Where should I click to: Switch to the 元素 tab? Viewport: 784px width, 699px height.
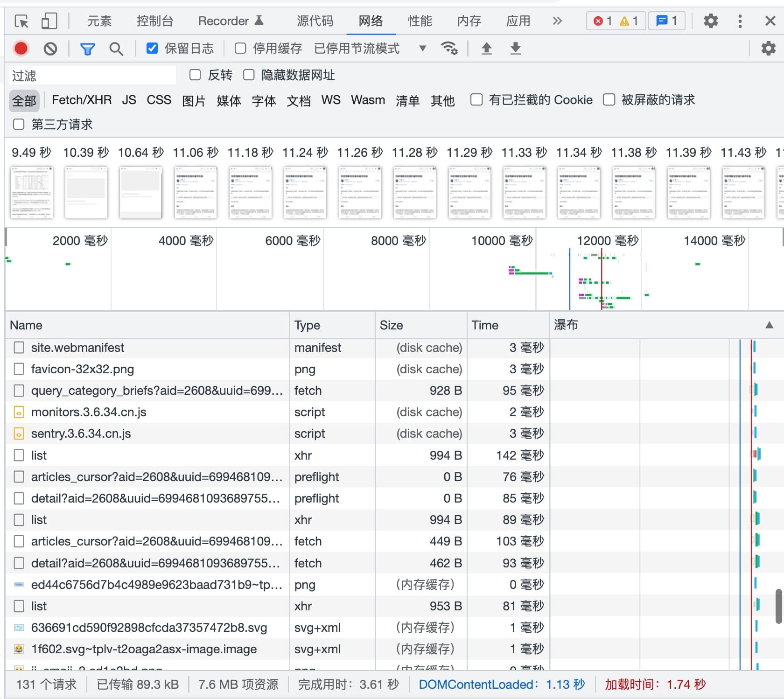[x=99, y=21]
